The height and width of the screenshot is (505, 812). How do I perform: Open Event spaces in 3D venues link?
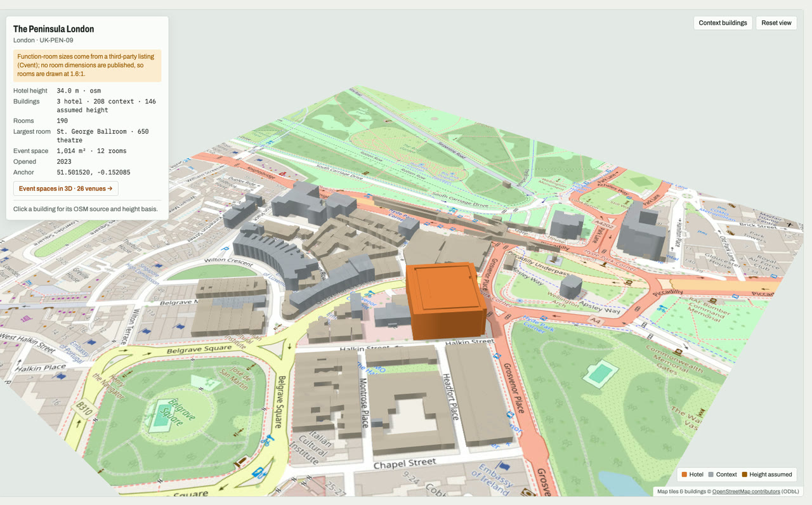tap(65, 188)
